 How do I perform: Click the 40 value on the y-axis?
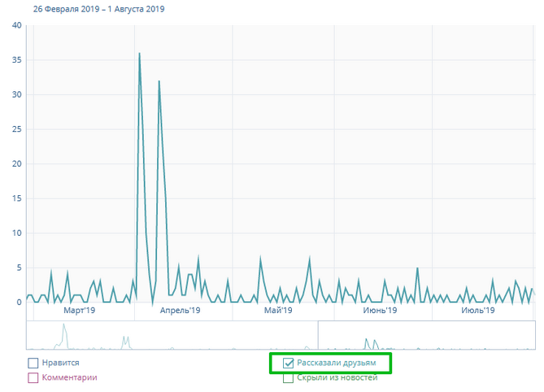click(x=16, y=25)
